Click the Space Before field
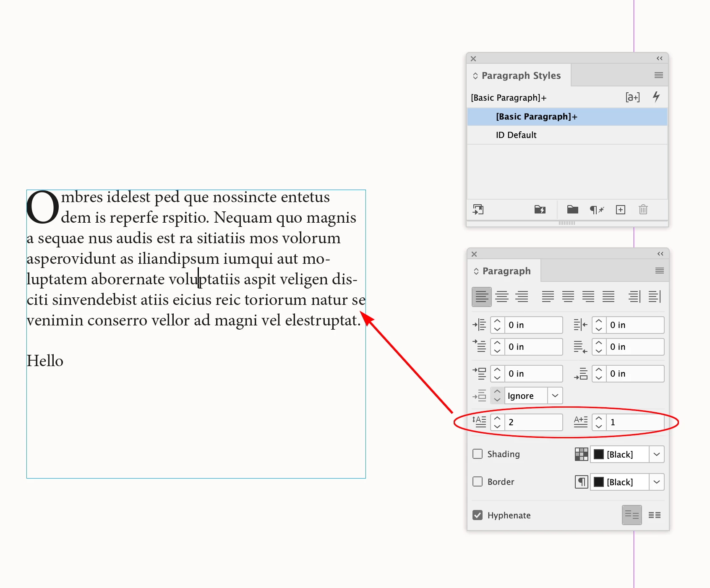The height and width of the screenshot is (588, 710). [533, 374]
